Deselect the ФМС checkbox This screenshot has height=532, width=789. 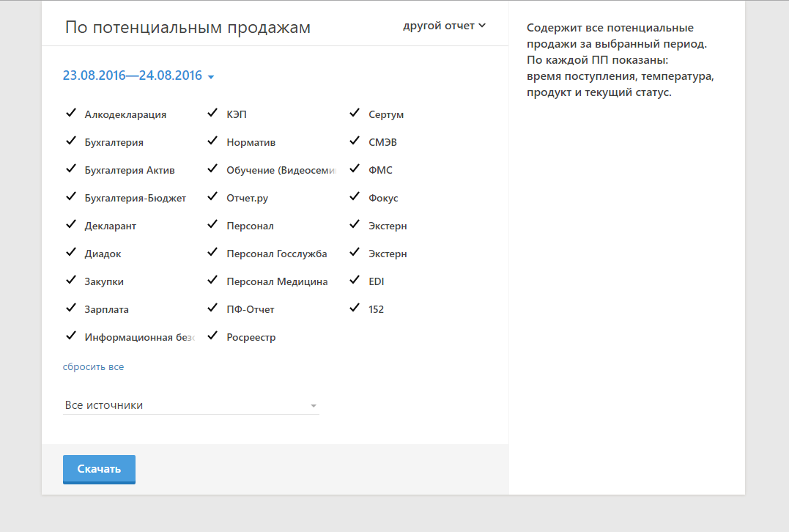point(355,169)
